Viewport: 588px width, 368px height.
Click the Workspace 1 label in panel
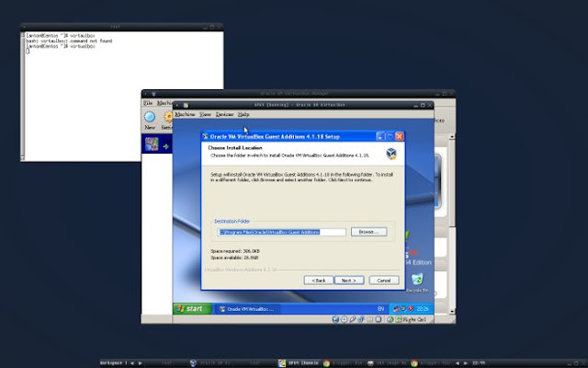point(114,363)
